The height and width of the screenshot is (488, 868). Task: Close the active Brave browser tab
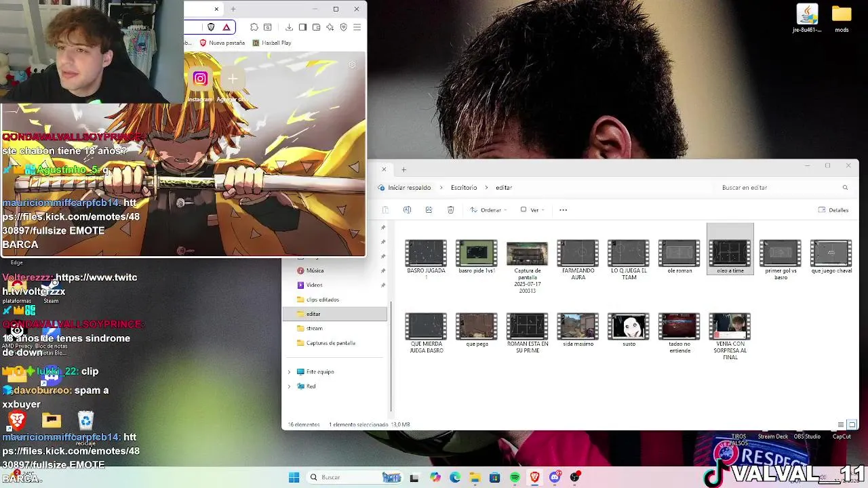pyautogui.click(x=216, y=9)
